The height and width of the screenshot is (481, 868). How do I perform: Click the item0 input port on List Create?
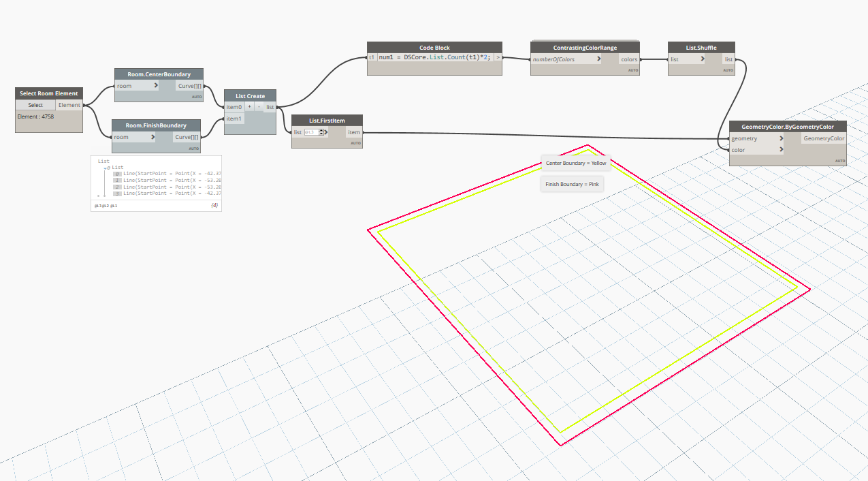click(x=234, y=107)
